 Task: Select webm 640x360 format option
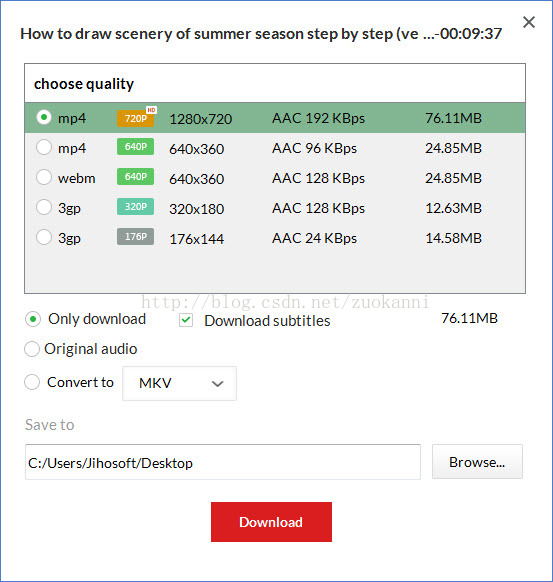pyautogui.click(x=44, y=177)
